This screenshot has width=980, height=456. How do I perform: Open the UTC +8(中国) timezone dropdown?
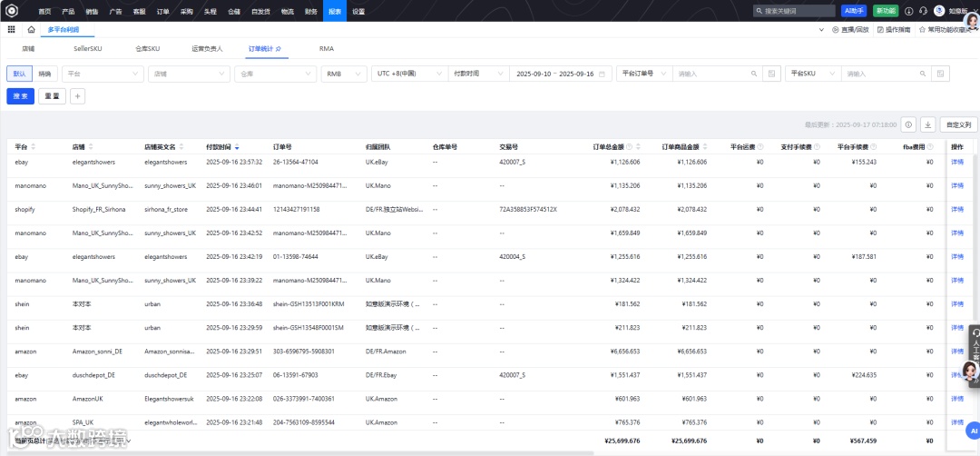tap(410, 74)
